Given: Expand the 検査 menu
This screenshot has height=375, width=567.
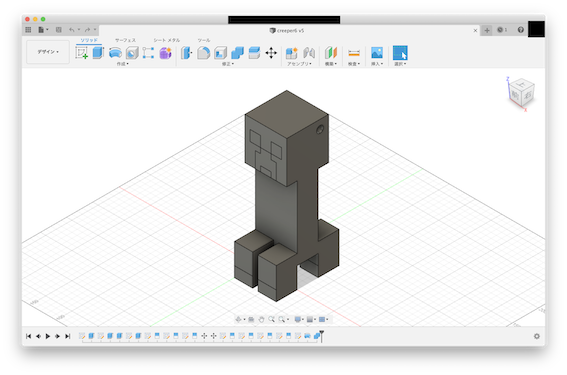Looking at the screenshot, I should pyautogui.click(x=354, y=64).
